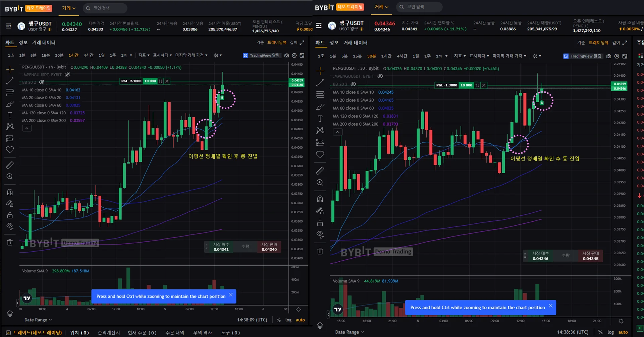Image resolution: width=644 pixels, height=337 pixels.
Task: Delete drawings with trash icon in left chart
Action: 10,242
